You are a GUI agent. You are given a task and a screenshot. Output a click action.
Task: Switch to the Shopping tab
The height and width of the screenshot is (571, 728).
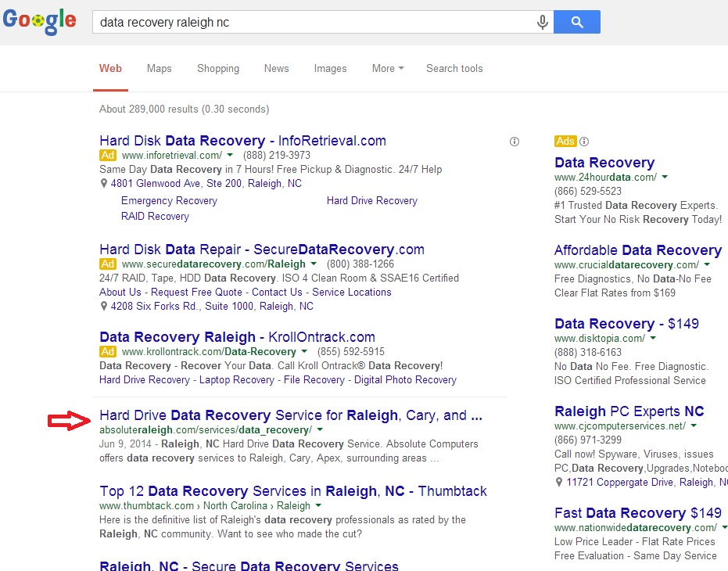click(x=218, y=68)
